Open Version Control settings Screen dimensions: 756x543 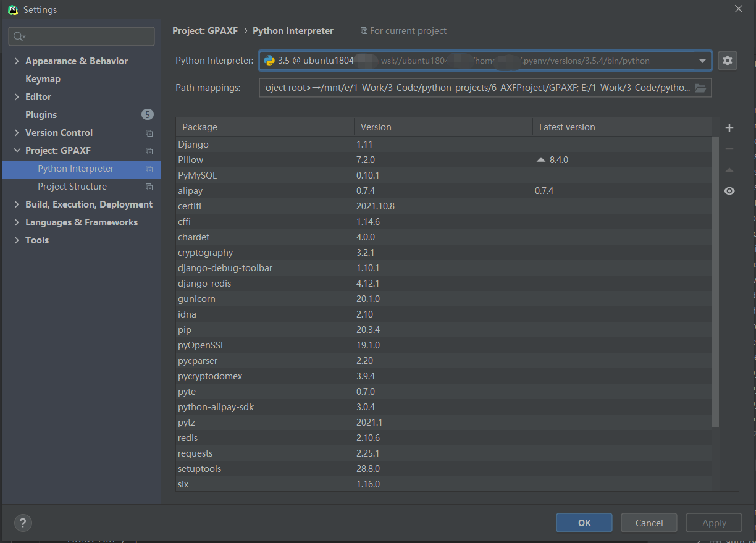(59, 133)
